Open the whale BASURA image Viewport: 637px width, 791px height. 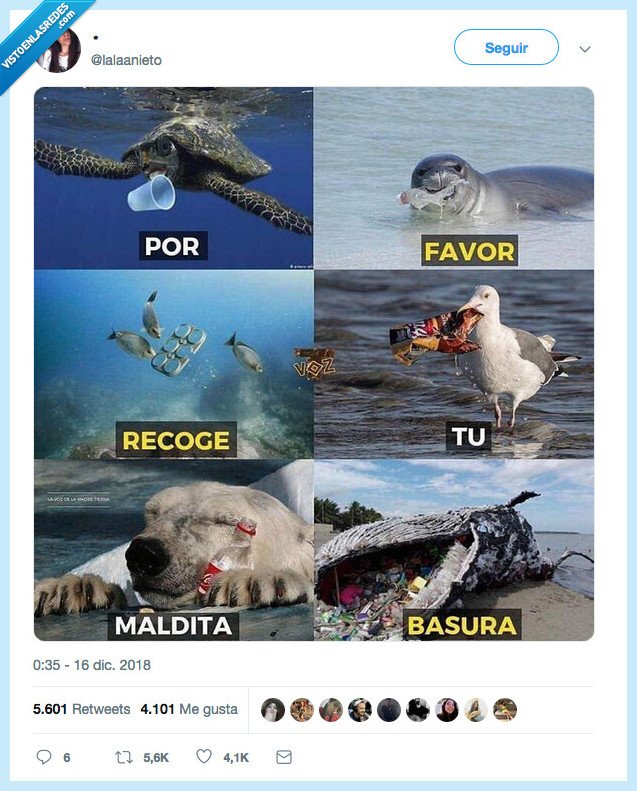coord(454,550)
